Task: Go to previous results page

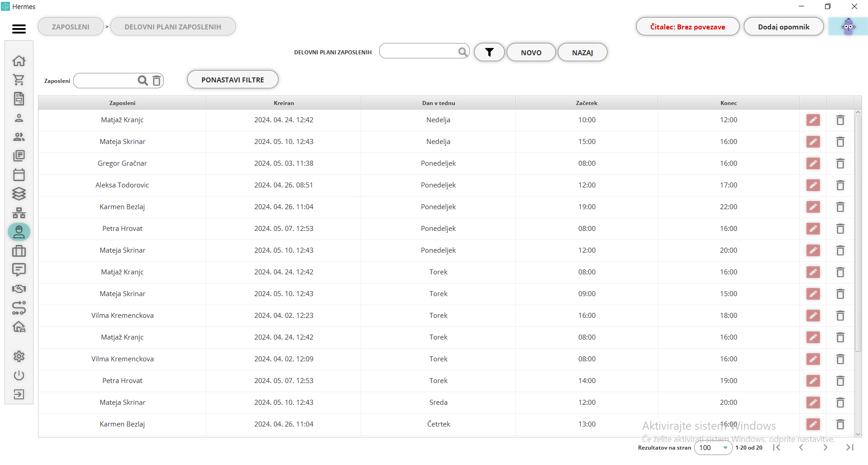Action: point(801,447)
